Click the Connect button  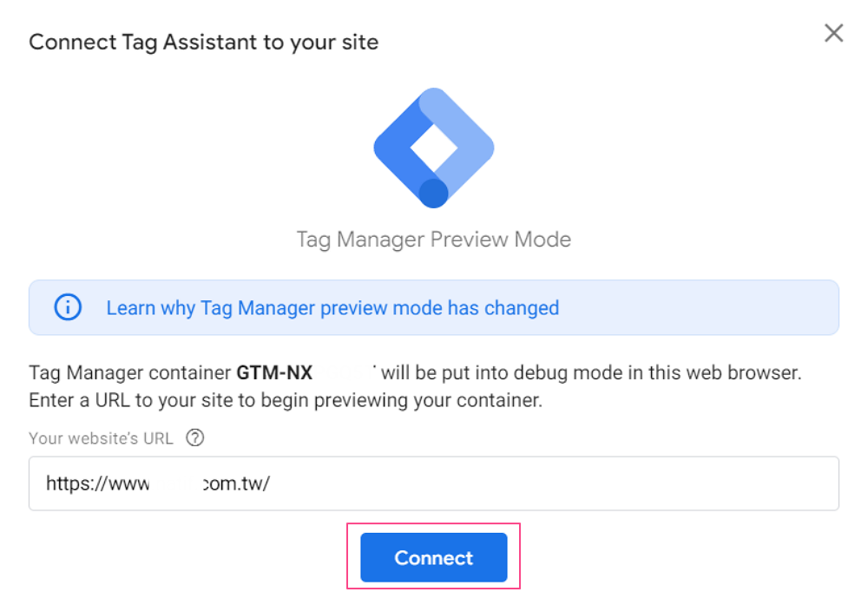pyautogui.click(x=433, y=557)
